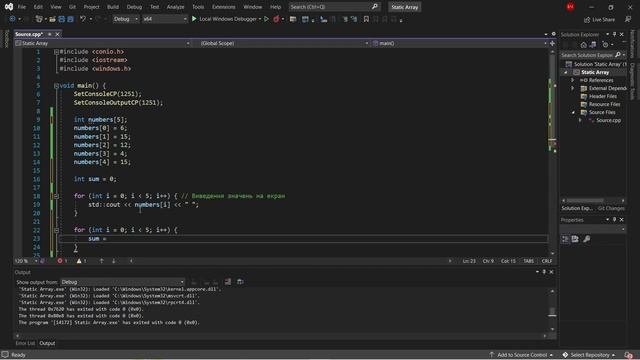Viewport: 640px width, 360px height.
Task: Click the property pages wrench icon
Action: point(587,239)
